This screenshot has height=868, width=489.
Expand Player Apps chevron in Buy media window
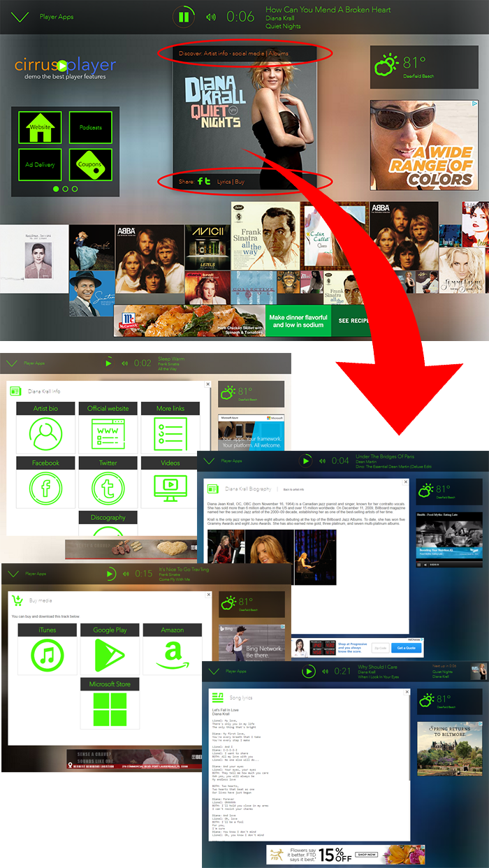tap(13, 574)
